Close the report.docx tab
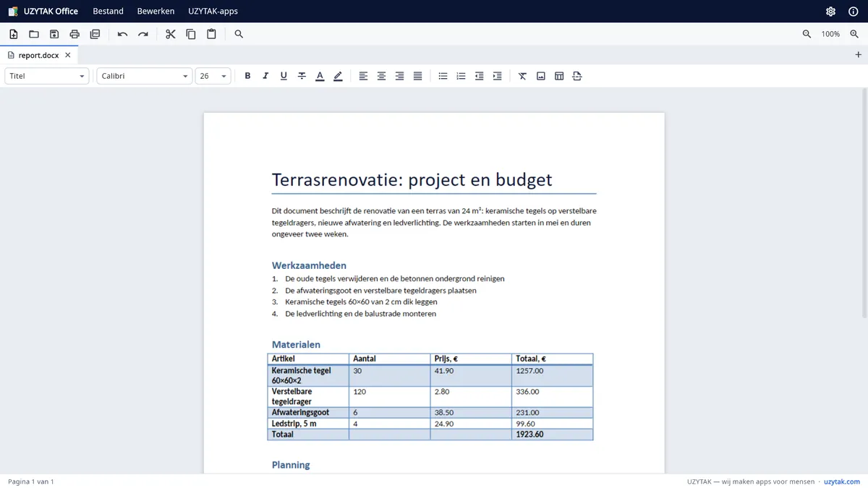 pos(68,55)
